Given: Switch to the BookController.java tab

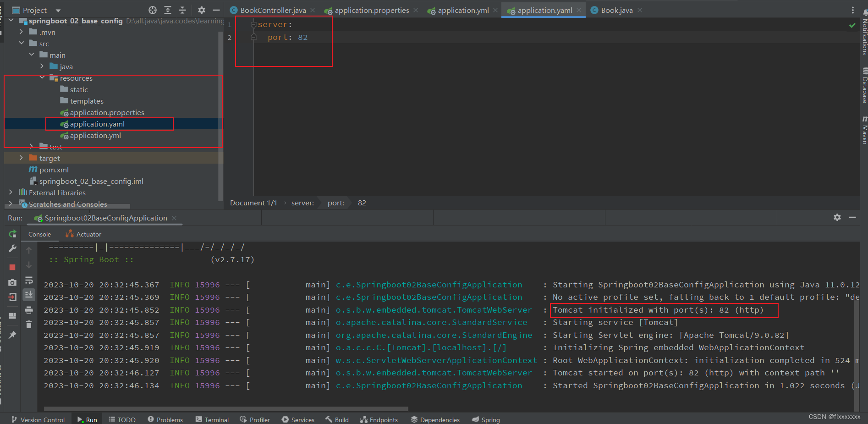Looking at the screenshot, I should point(271,10).
